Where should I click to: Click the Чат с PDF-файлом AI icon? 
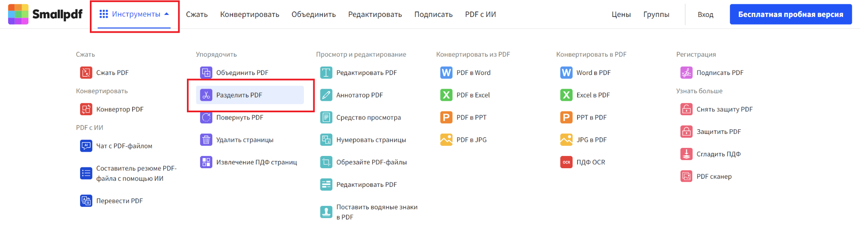pos(86,145)
